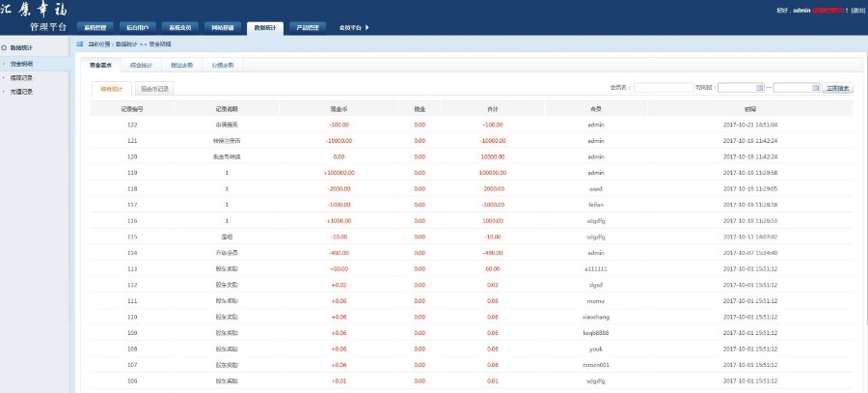868x393 pixels.
Task: Click the start date input of 时间段
Action: click(x=742, y=88)
